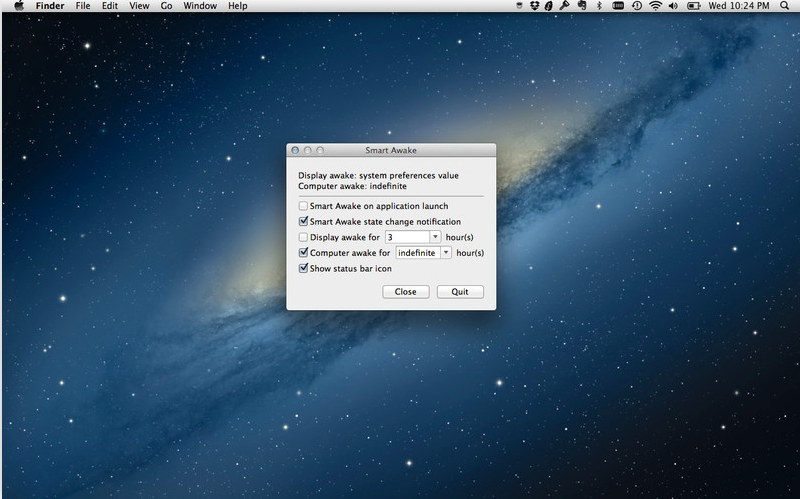This screenshot has width=800, height=499.
Task: Open the Go menu
Action: point(166,6)
